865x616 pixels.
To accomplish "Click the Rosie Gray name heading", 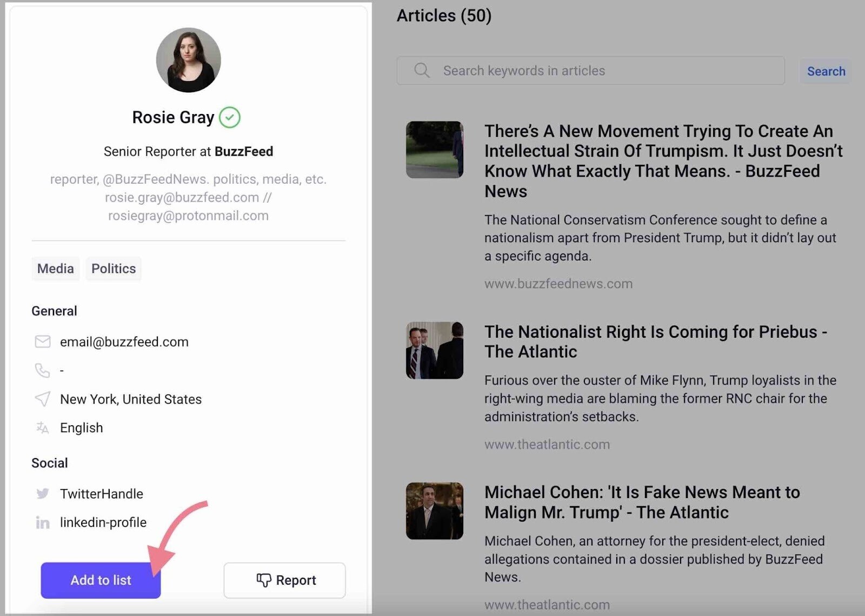I will (174, 117).
